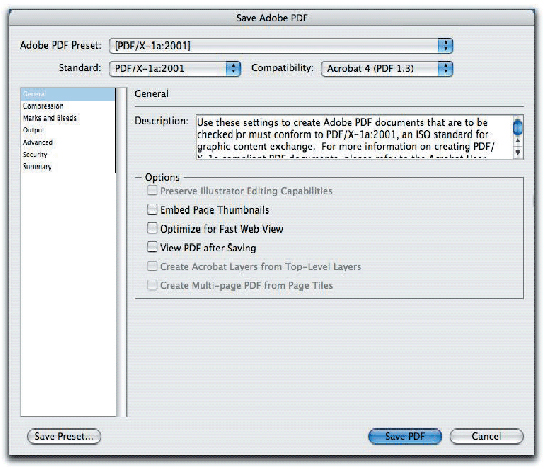Click inside the Description text box
545x469 pixels.
355,137
